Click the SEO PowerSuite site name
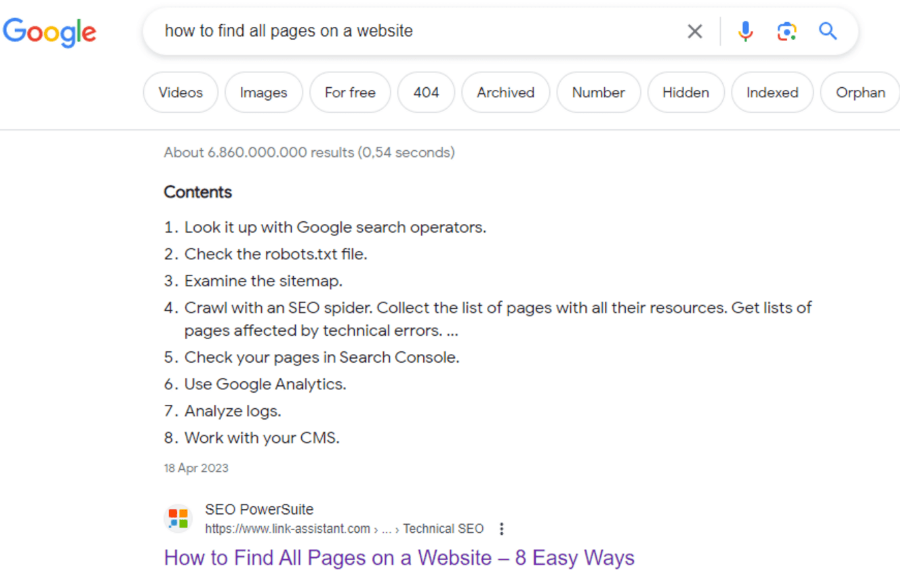The image size is (900, 570). 259,510
